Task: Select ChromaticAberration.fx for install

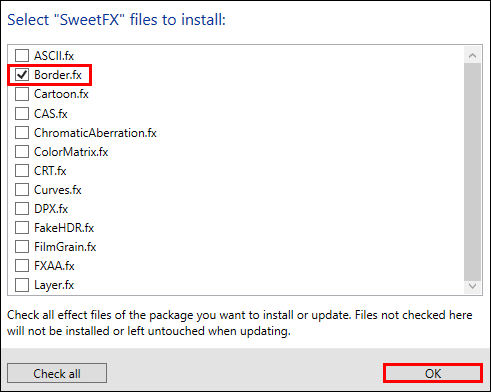Action: pyautogui.click(x=22, y=133)
